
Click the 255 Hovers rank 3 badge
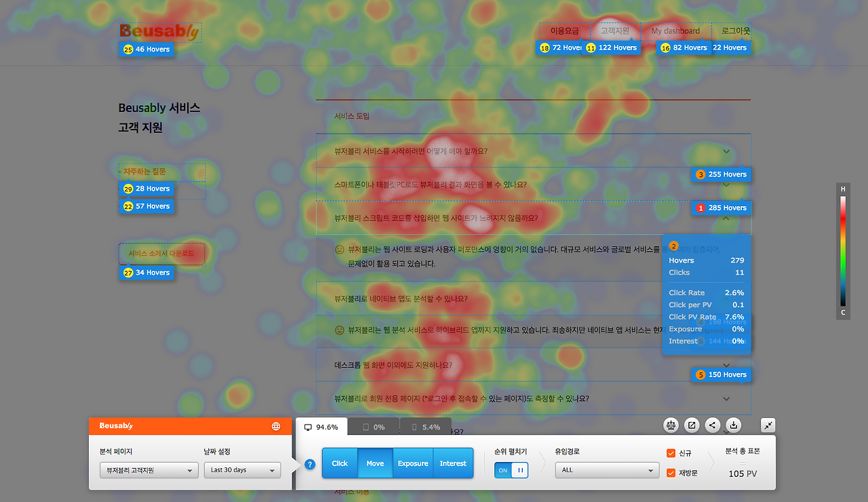pyautogui.click(x=721, y=174)
